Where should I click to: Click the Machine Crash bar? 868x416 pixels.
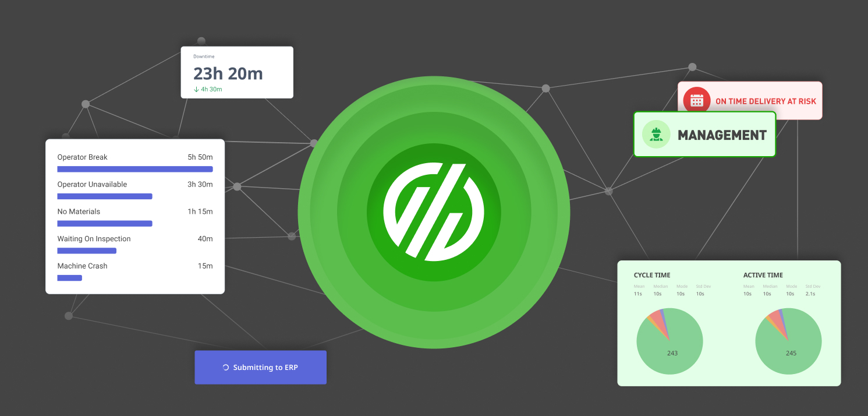tap(69, 278)
